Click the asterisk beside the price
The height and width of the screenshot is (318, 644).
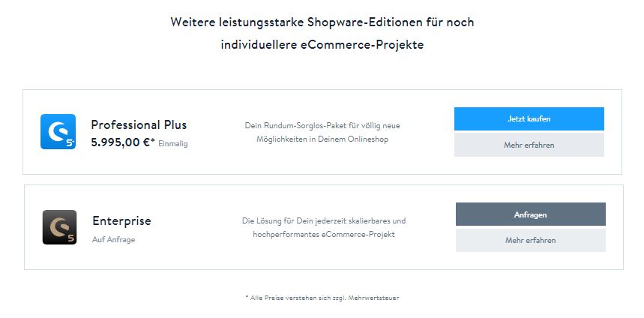153,140
